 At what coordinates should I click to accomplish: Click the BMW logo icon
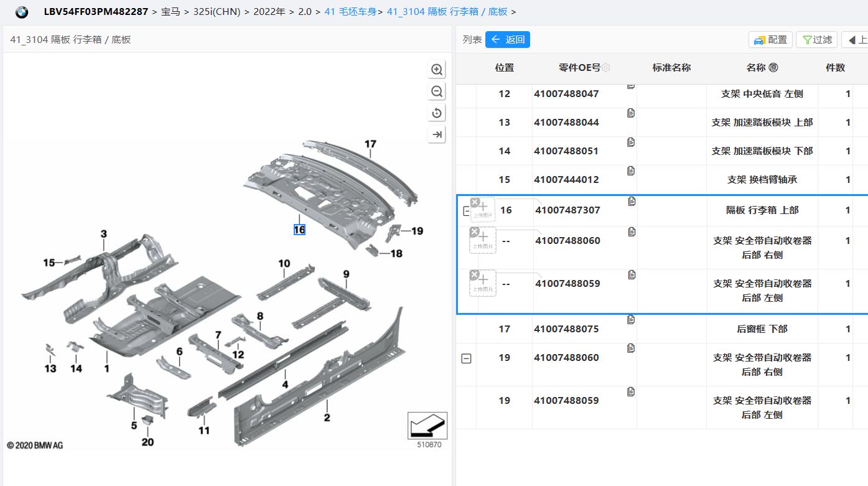(22, 12)
